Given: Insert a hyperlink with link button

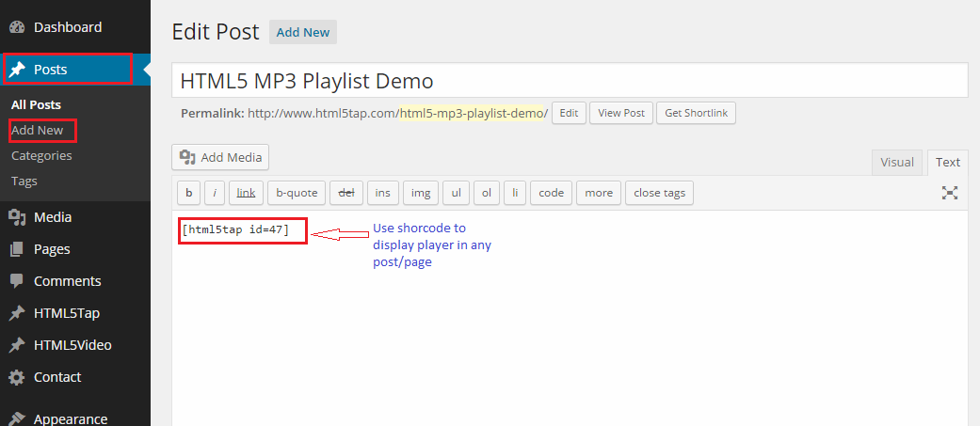Looking at the screenshot, I should 247,193.
